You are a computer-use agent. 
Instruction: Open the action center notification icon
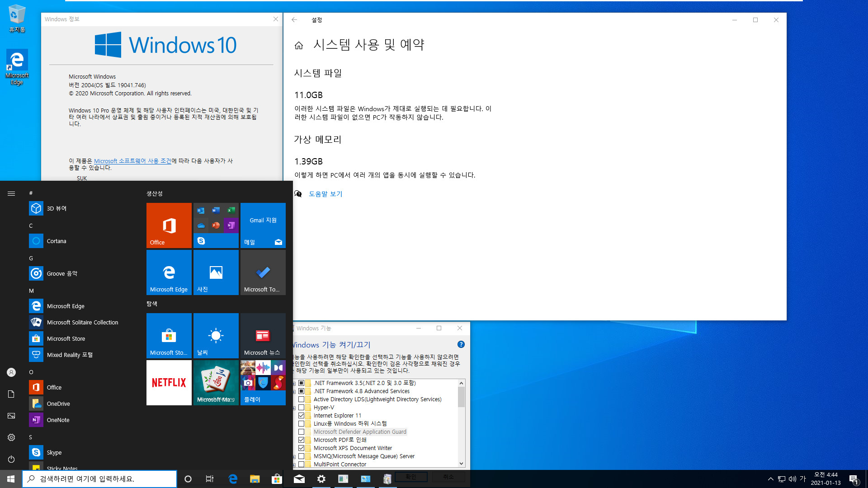854,479
